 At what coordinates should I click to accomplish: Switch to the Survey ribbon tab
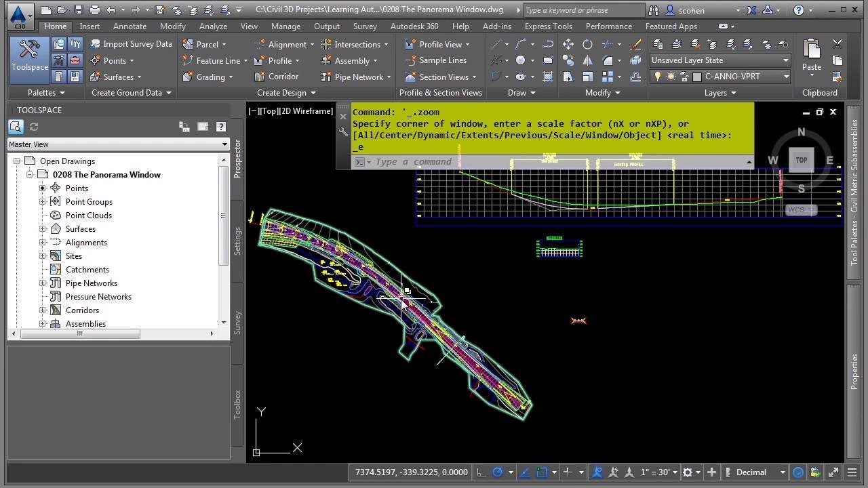(365, 26)
